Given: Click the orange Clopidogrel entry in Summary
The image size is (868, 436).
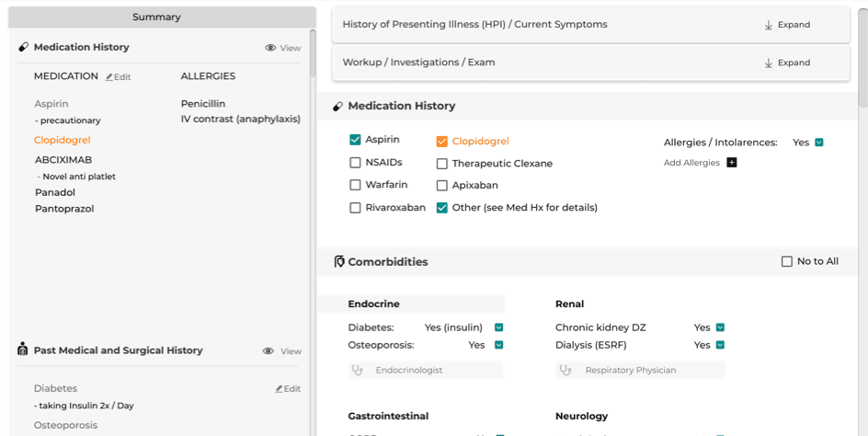Looking at the screenshot, I should [x=62, y=140].
